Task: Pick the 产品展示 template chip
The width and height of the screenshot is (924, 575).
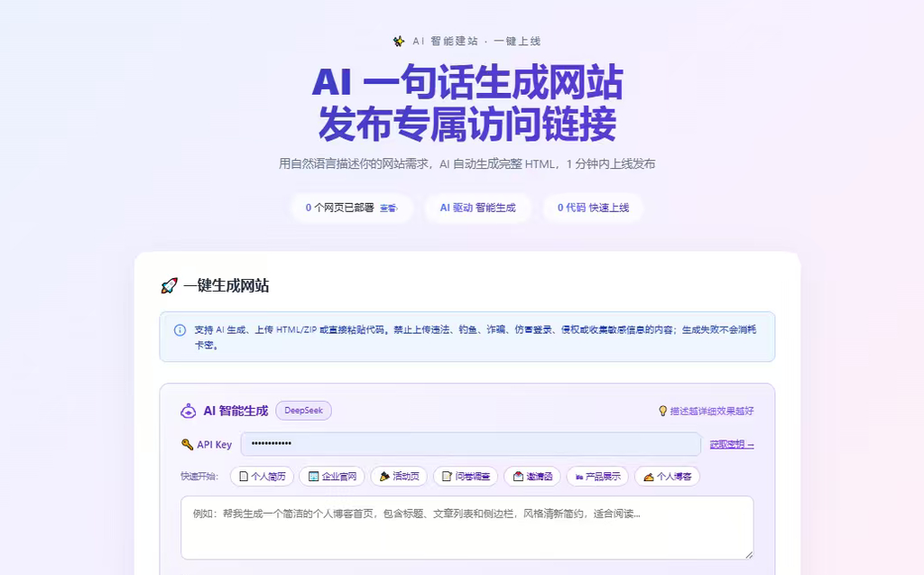Action: coord(597,477)
